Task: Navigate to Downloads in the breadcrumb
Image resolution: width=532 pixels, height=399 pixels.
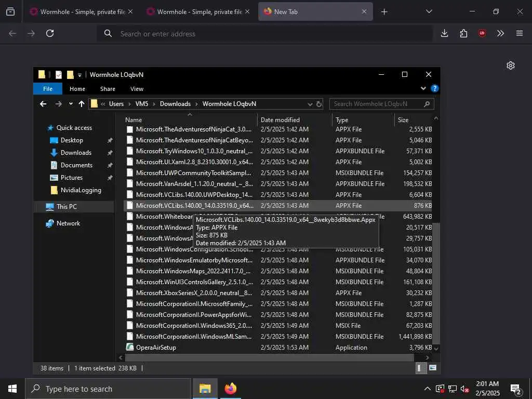Action: tap(175, 104)
